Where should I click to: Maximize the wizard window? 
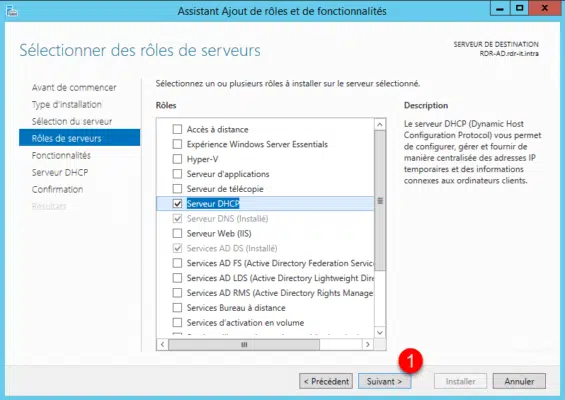519,9
